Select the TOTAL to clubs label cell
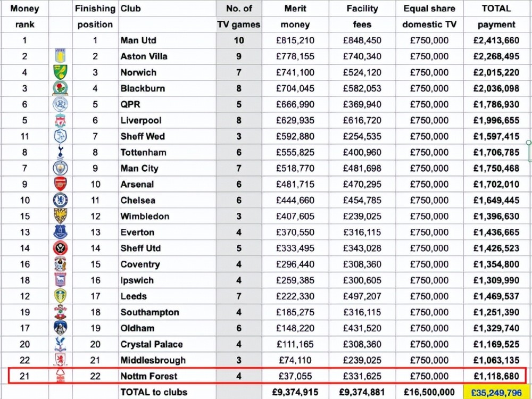The image size is (532, 399). (x=153, y=392)
